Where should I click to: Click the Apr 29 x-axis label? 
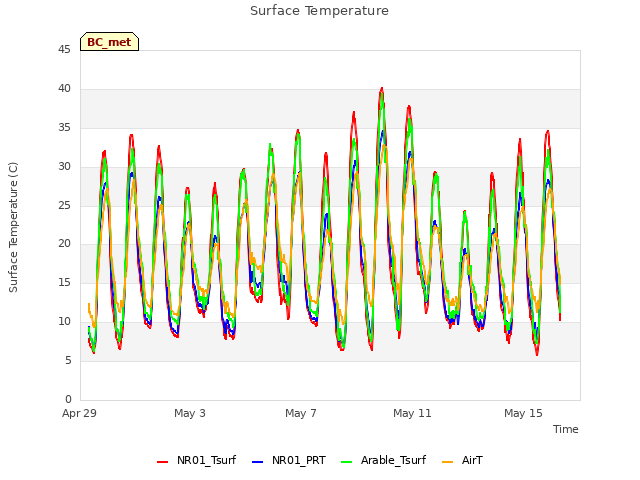pos(79,413)
